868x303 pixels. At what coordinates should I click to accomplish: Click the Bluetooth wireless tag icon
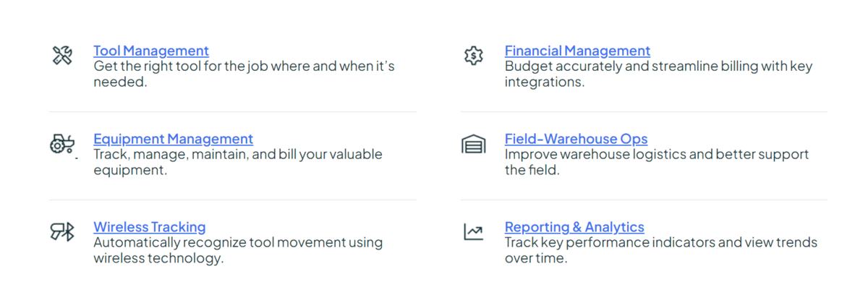coord(62,232)
